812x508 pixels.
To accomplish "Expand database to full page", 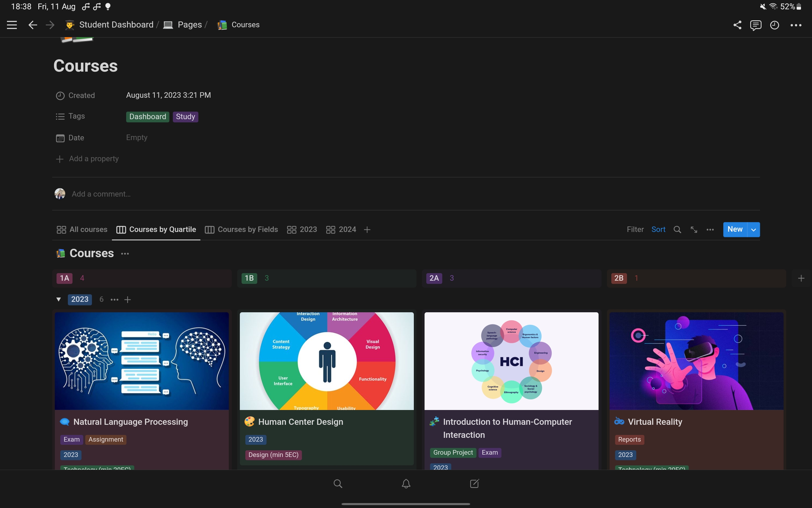I will pos(694,229).
